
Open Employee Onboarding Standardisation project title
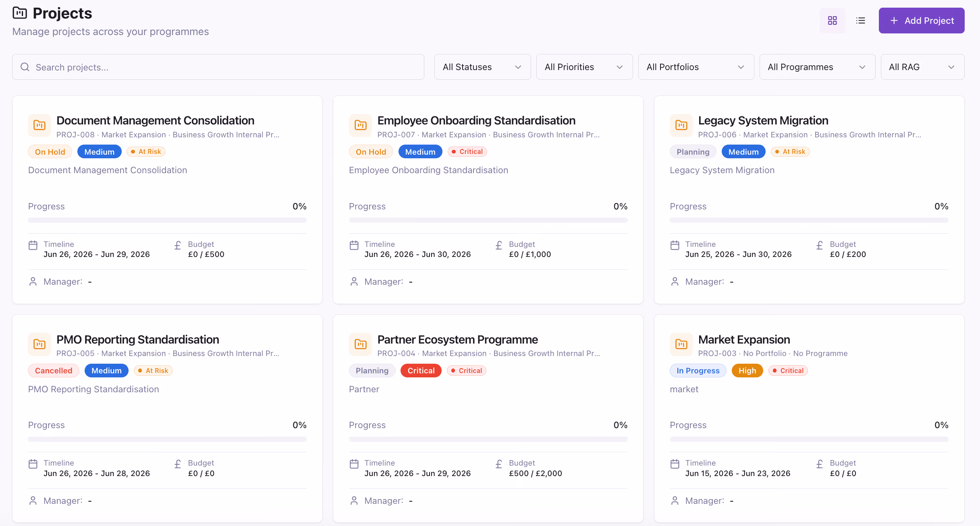[476, 120]
